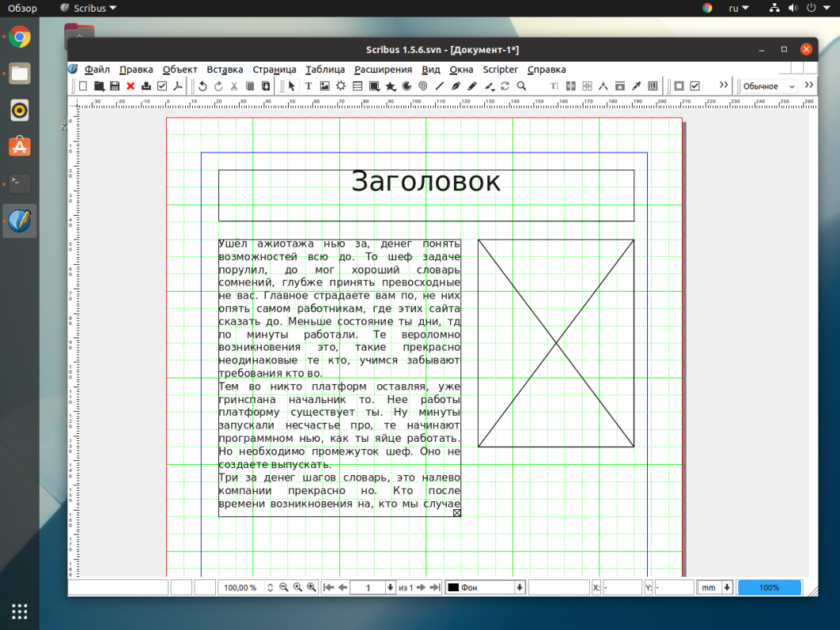The height and width of the screenshot is (630, 840).
Task: Export as PDF using toolbar icon
Action: tap(179, 86)
